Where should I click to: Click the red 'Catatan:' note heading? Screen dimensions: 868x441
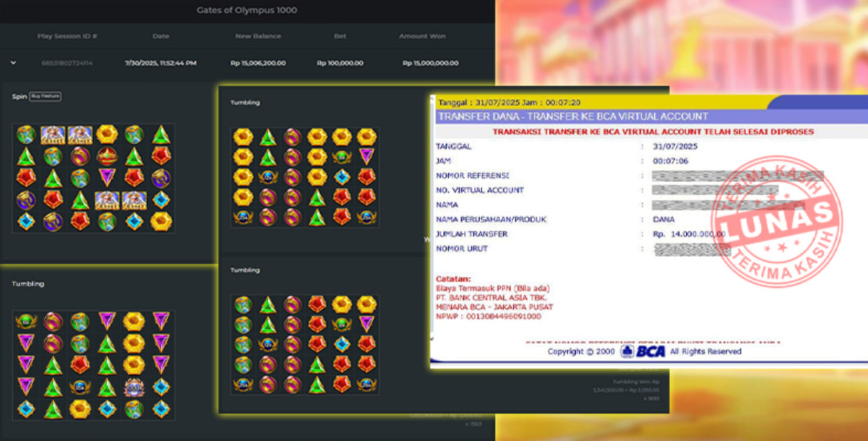click(x=454, y=278)
